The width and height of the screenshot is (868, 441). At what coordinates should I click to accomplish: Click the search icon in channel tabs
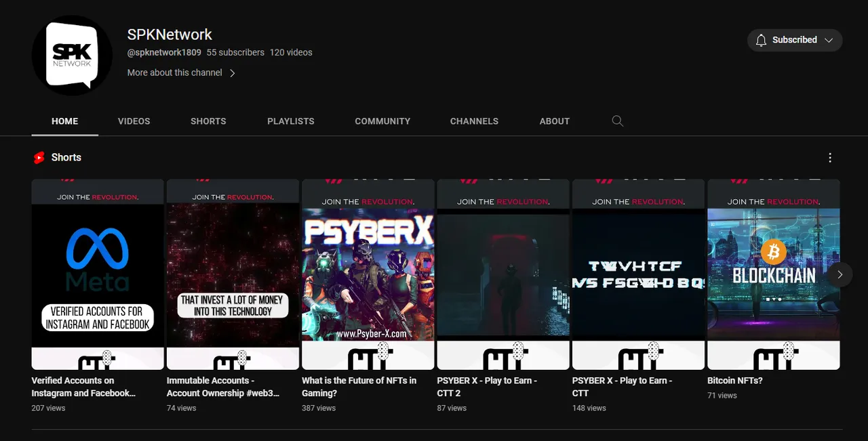617,121
